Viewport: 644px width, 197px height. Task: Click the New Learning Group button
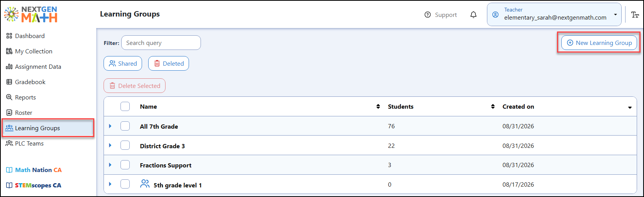pyautogui.click(x=599, y=43)
